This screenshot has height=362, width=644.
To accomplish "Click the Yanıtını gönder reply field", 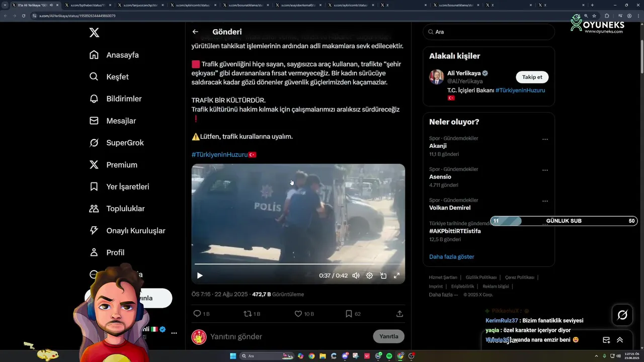I will pyautogui.click(x=289, y=336).
